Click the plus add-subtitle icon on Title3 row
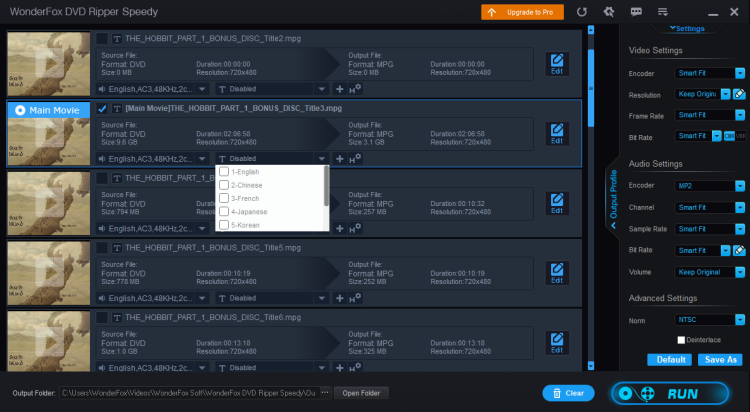The height and width of the screenshot is (412, 750). [340, 158]
